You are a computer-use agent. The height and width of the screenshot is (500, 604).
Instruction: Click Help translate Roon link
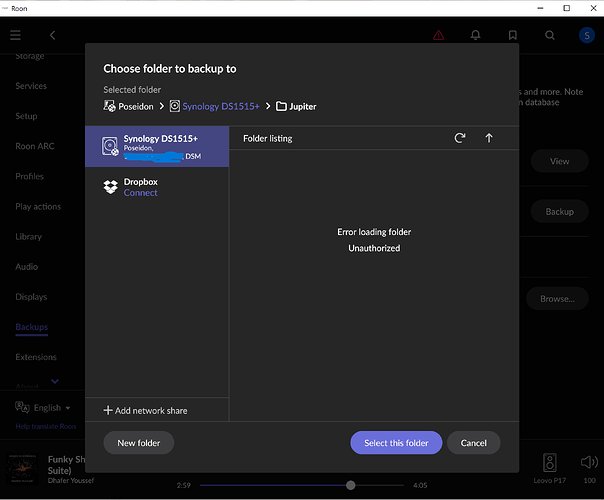tap(45, 426)
